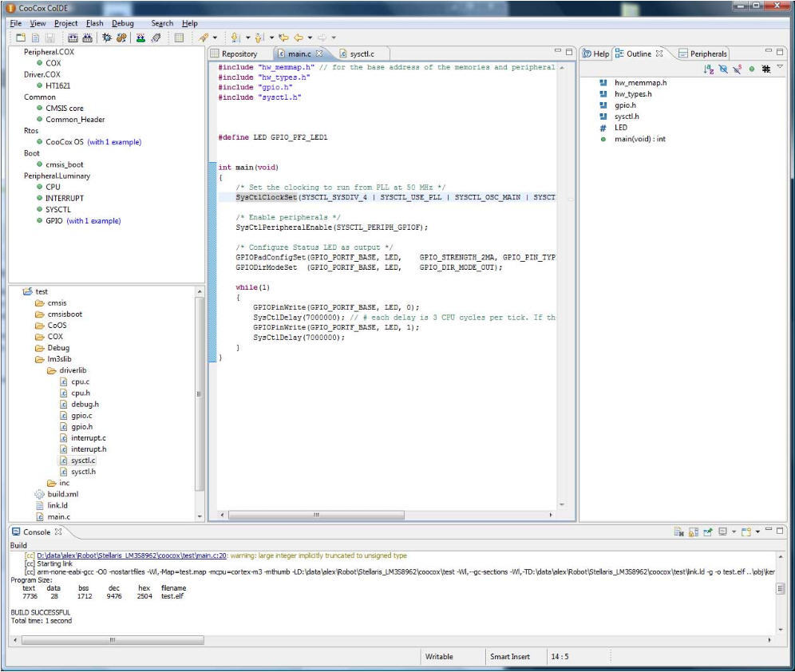This screenshot has height=672, width=795.
Task: Open back navigation history dropdown
Action: tap(310, 38)
